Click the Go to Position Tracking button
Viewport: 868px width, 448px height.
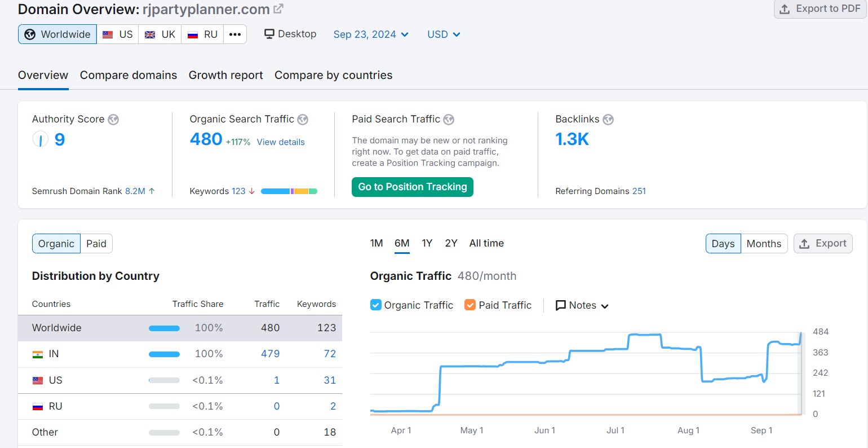[413, 187]
